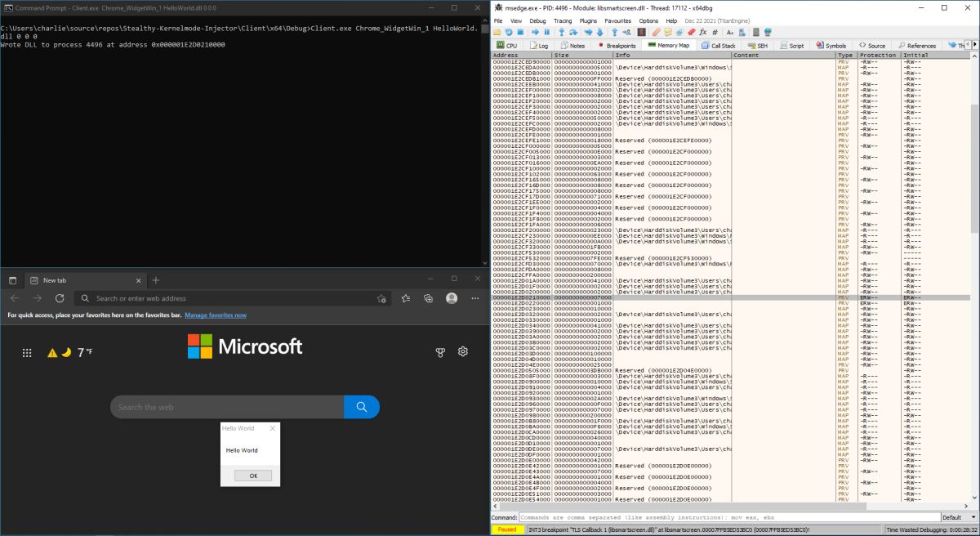The width and height of the screenshot is (980, 536).
Task: Open Scylla from the x64dbg toolbar
Action: click(641, 32)
